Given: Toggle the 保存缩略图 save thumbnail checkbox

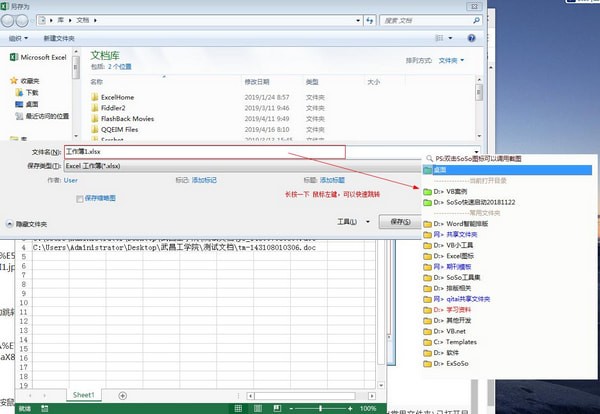Looking at the screenshot, I should point(80,199).
